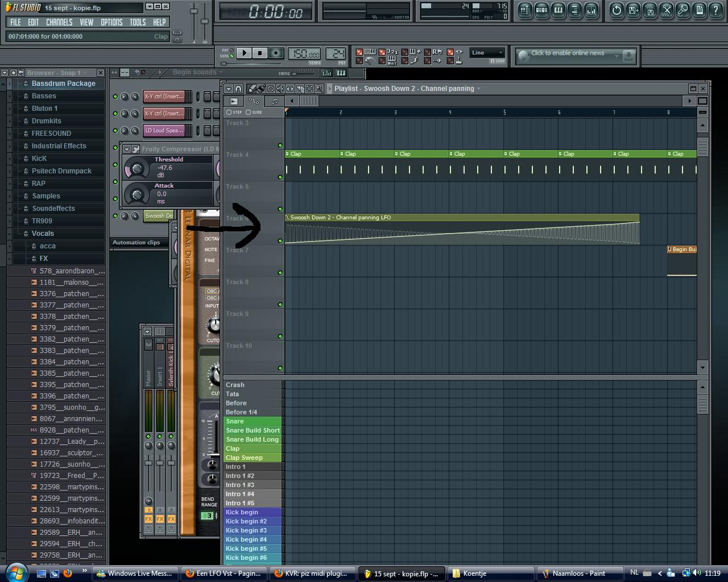Viewport: 728px width, 582px height.
Task: Click the one-click audio recording microphone icon
Action: tap(682, 10)
